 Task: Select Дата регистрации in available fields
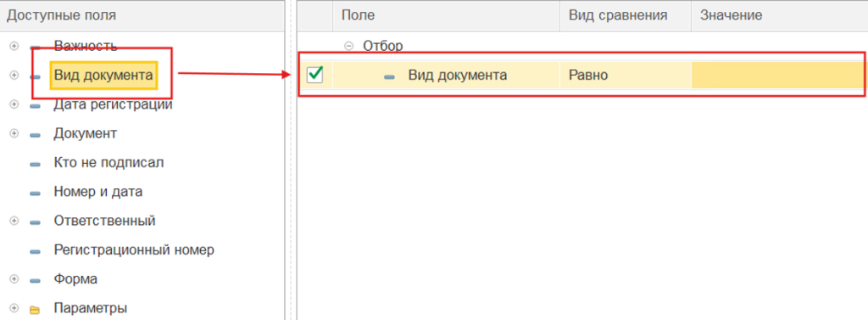pyautogui.click(x=113, y=104)
